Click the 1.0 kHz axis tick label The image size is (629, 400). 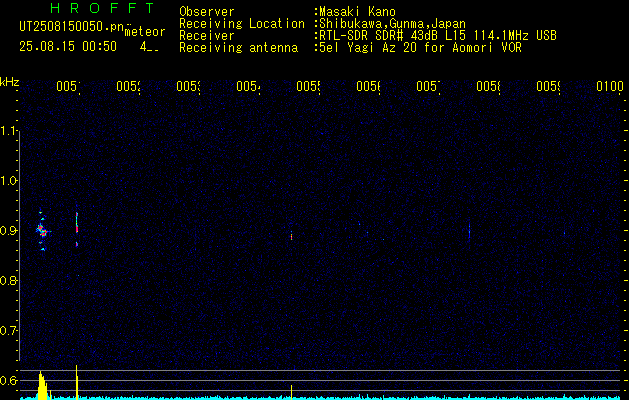click(x=8, y=181)
